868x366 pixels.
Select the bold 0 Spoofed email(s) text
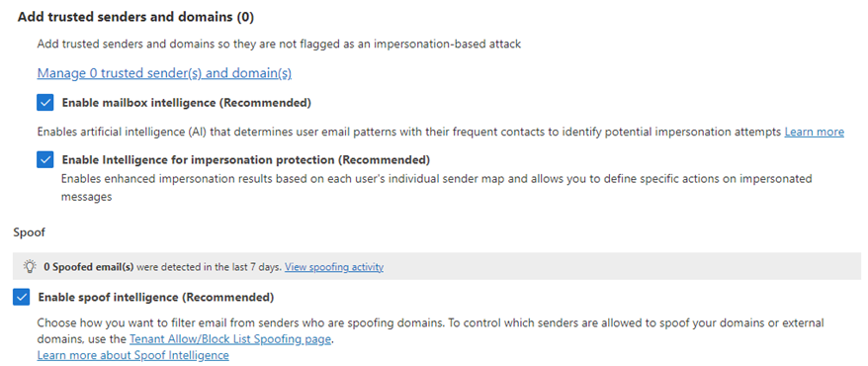pos(89,267)
